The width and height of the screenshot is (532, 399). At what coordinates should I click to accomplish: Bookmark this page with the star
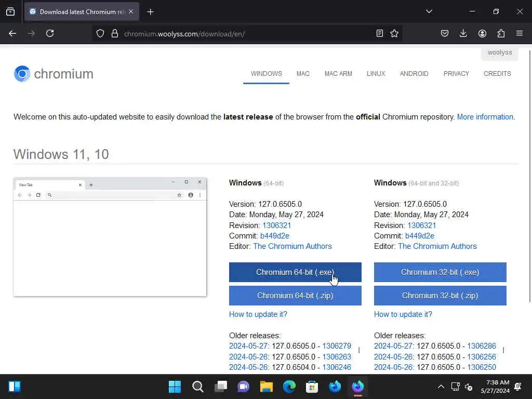(x=394, y=33)
